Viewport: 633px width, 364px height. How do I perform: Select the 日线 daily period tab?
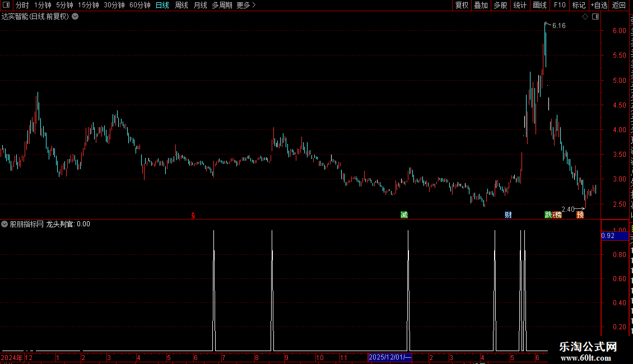point(162,5)
